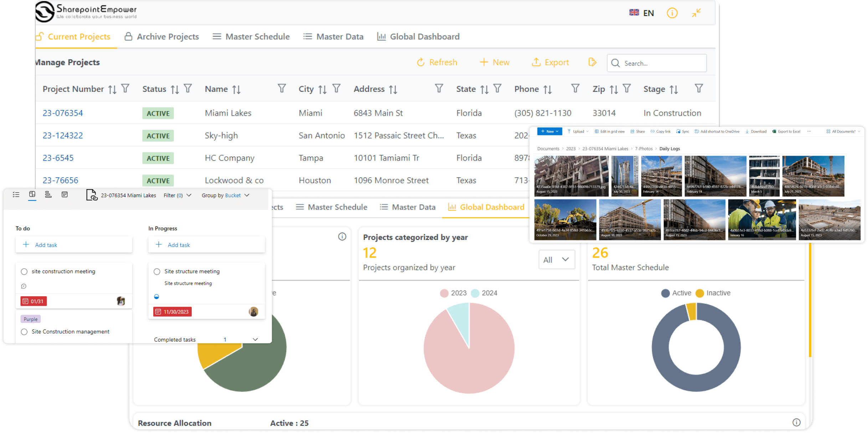
Task: Switch planner to the board view icon
Action: tap(32, 194)
